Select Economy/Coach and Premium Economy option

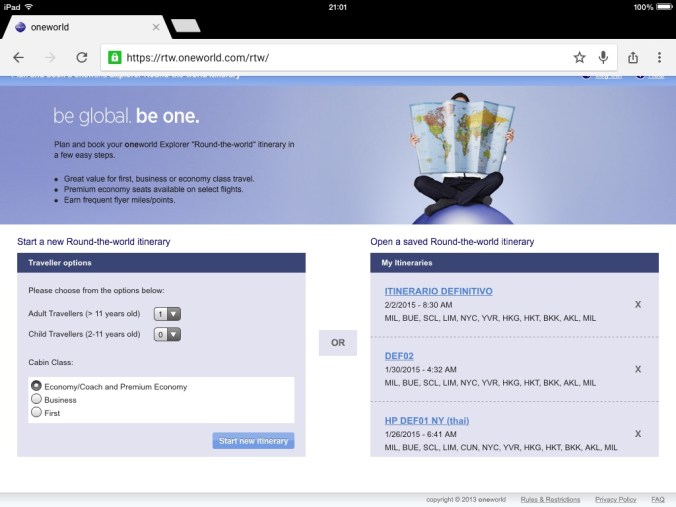coord(37,386)
